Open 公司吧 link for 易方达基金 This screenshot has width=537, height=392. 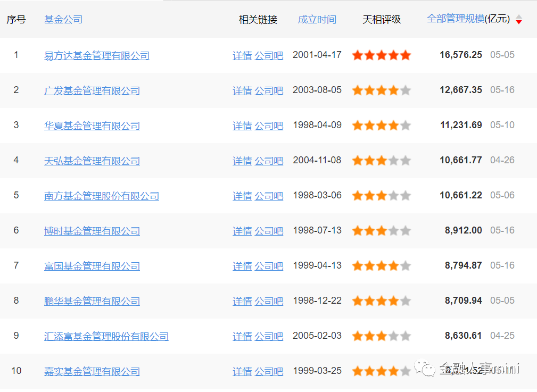[269, 55]
